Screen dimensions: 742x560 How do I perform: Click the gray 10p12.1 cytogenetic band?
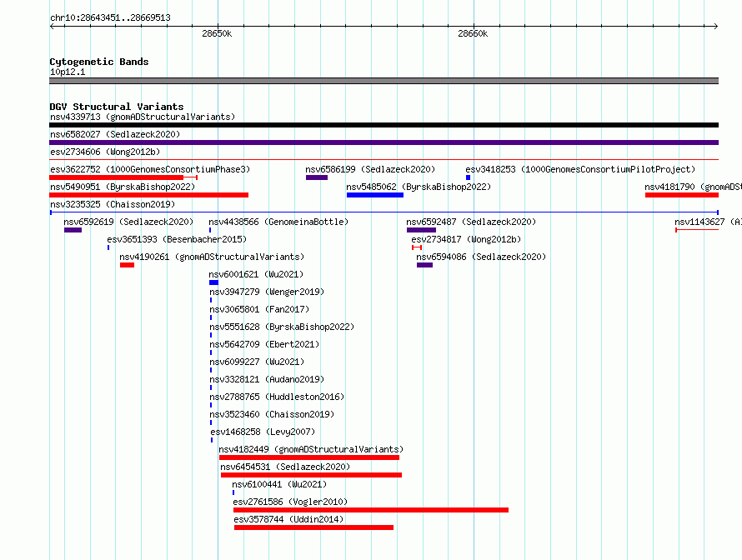[x=384, y=81]
